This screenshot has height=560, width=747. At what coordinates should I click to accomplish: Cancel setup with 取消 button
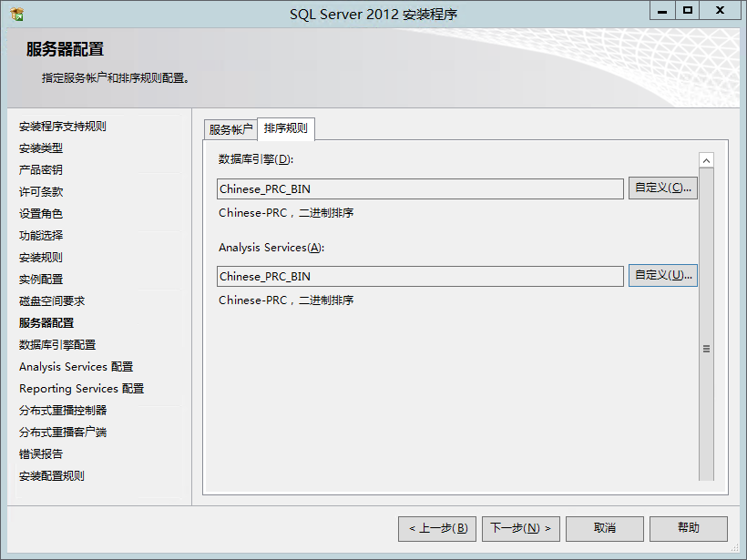tap(605, 528)
